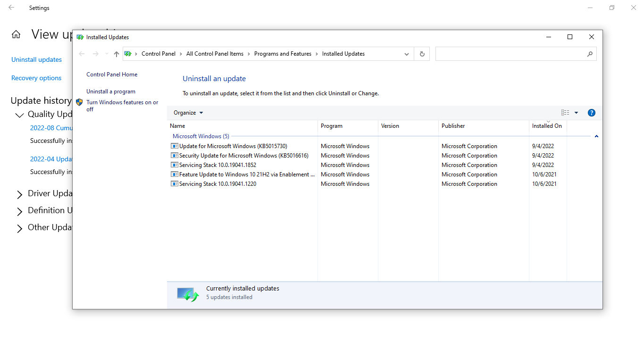Maximize the Installed Updates window
Screen dimensions: 644x341
click(570, 37)
